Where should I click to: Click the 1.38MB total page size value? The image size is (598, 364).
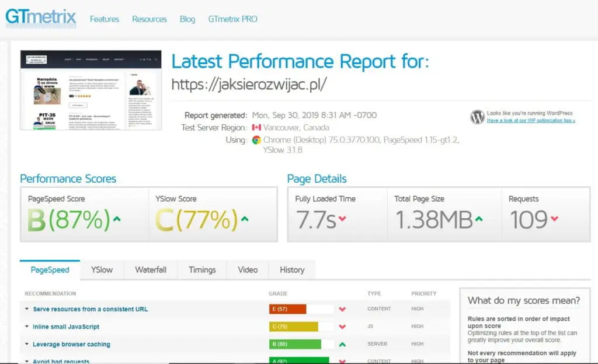pyautogui.click(x=434, y=220)
